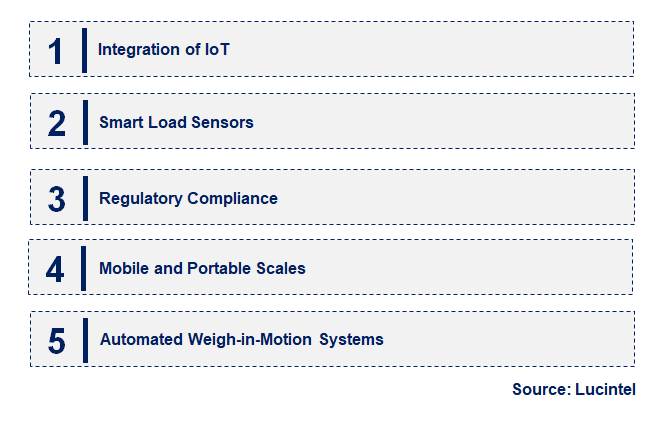The height and width of the screenshot is (421, 662).
Task: Click the divider bar beside number 3
Action: (86, 198)
